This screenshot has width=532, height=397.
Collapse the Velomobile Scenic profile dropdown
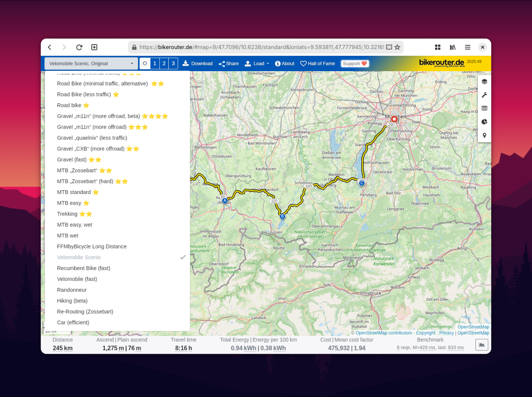click(91, 64)
